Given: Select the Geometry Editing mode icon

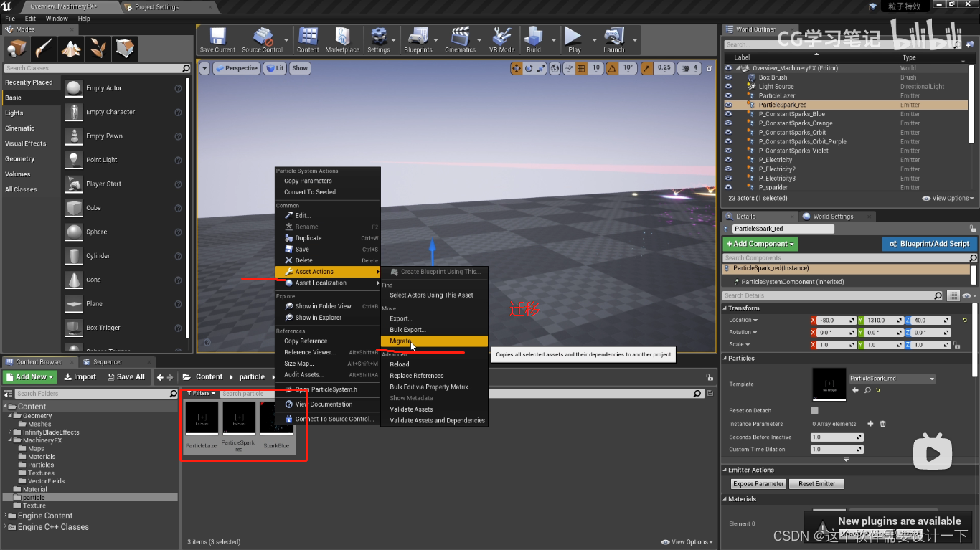Looking at the screenshot, I should point(125,49).
